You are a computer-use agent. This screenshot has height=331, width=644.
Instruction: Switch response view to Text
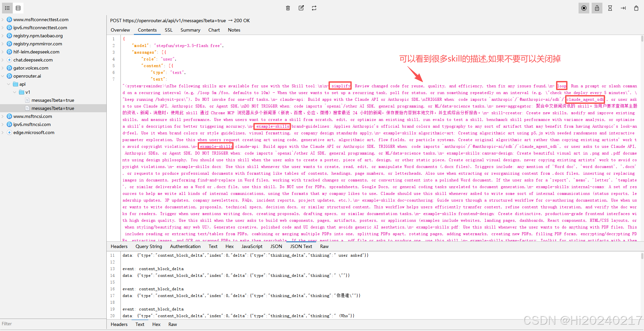pos(140,324)
